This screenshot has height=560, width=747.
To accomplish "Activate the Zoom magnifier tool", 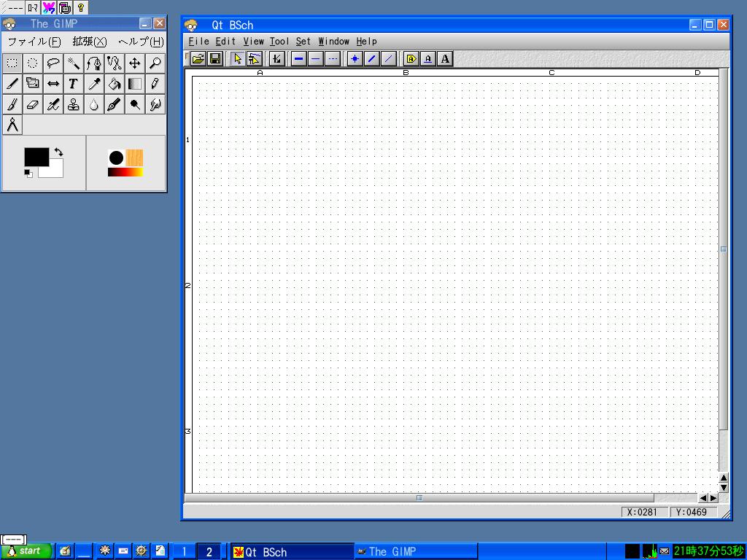I will coord(155,63).
